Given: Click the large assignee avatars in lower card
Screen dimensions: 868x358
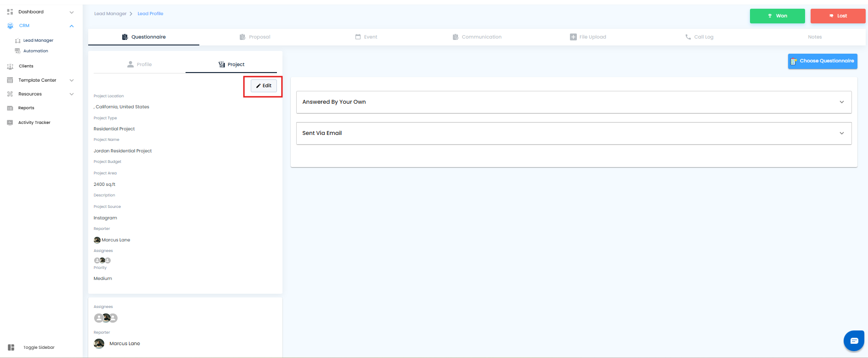Looking at the screenshot, I should pyautogui.click(x=106, y=318).
